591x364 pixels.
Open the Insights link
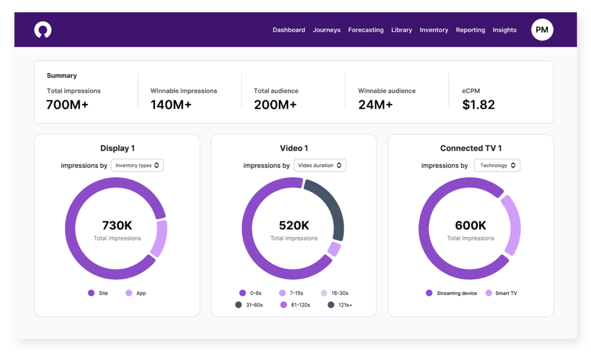(504, 30)
